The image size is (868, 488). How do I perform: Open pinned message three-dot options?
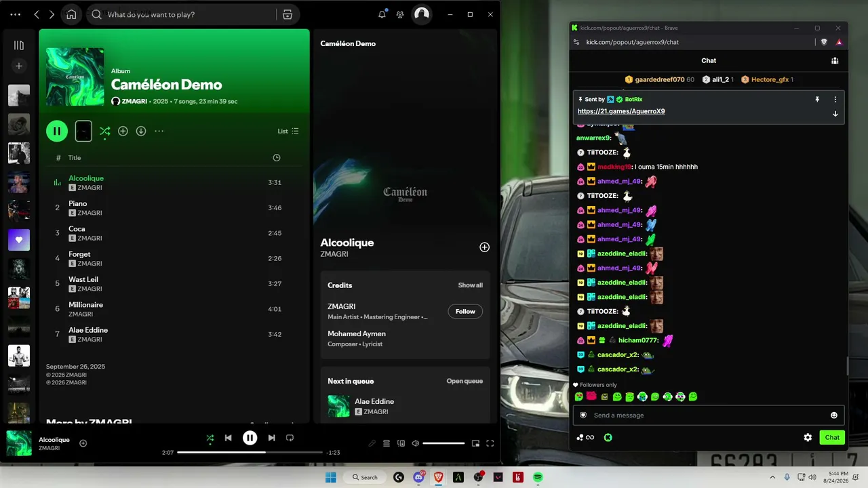click(x=835, y=99)
